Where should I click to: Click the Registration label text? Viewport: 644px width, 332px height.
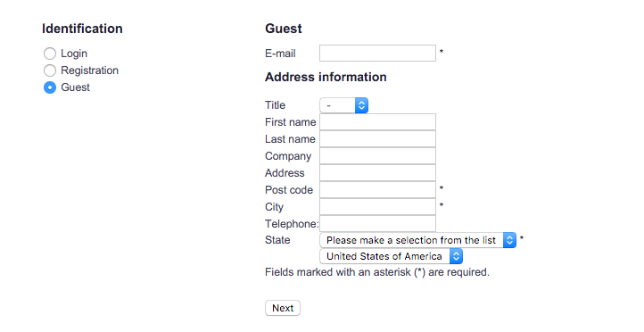point(89,71)
